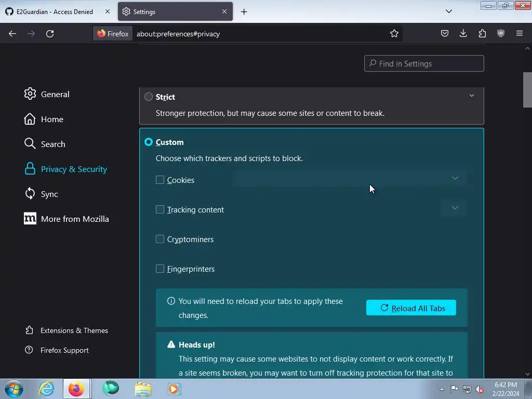
Task: Open Search settings category
Action: pyautogui.click(x=45, y=144)
